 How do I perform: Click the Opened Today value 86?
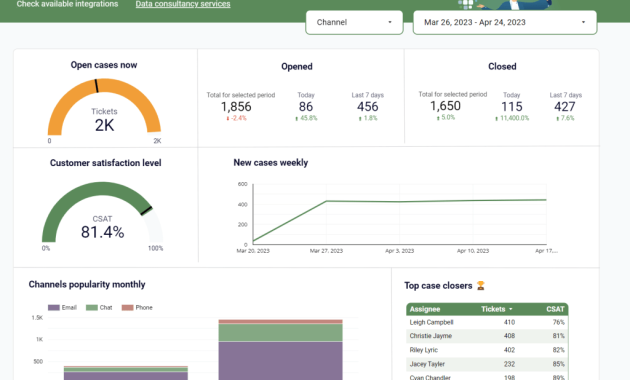(x=306, y=107)
